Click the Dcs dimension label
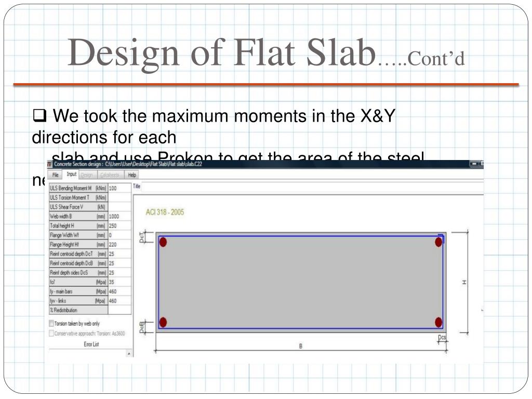Screen dimensions: 532x399 tap(442, 337)
